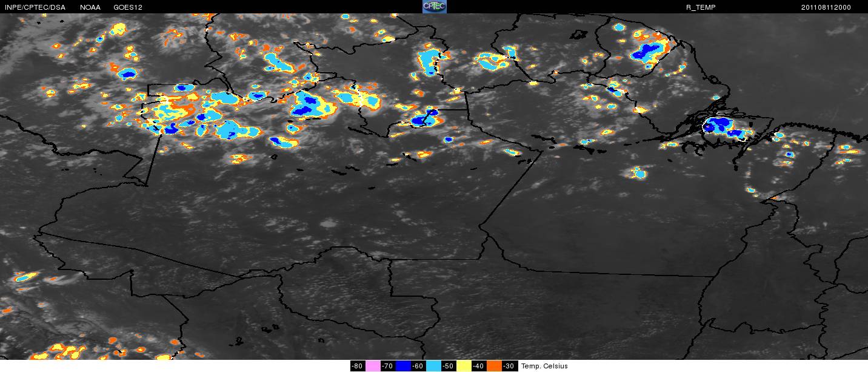
Task: Click the orange legend color swatch
Action: click(x=495, y=366)
